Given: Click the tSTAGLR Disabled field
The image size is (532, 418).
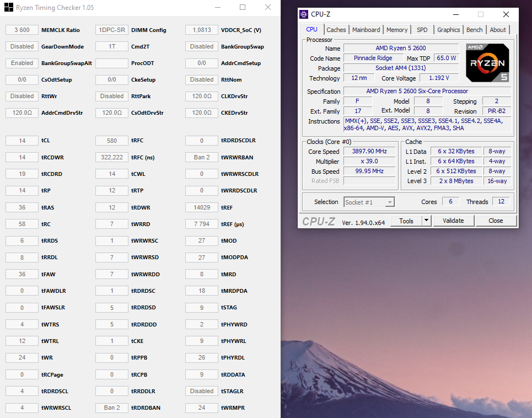Looking at the screenshot, I should [x=202, y=391].
